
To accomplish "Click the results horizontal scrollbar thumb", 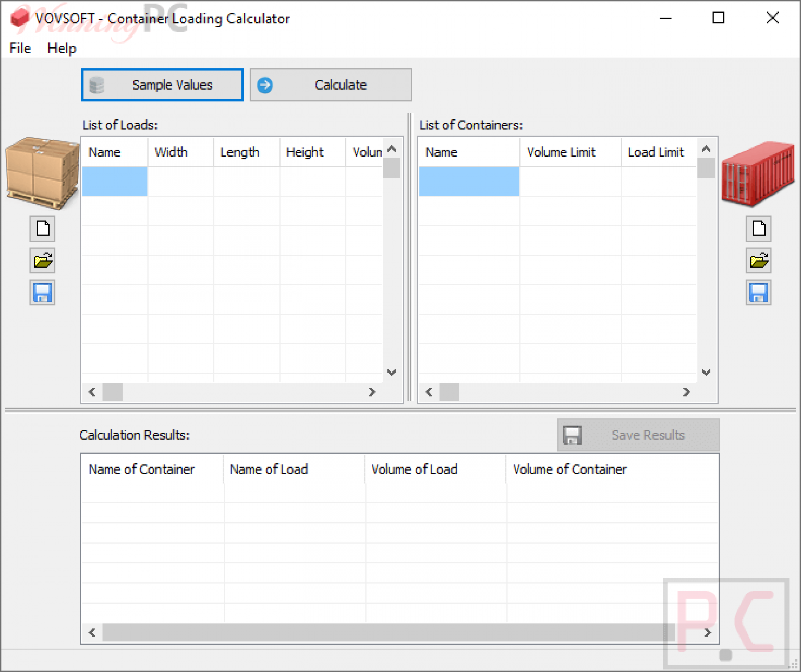I will 389,633.
